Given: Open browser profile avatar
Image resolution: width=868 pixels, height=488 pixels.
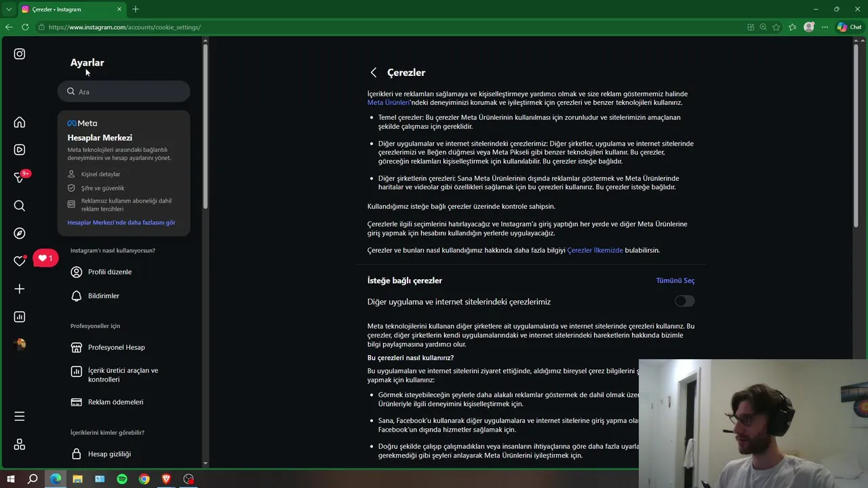Looking at the screenshot, I should coord(808,27).
